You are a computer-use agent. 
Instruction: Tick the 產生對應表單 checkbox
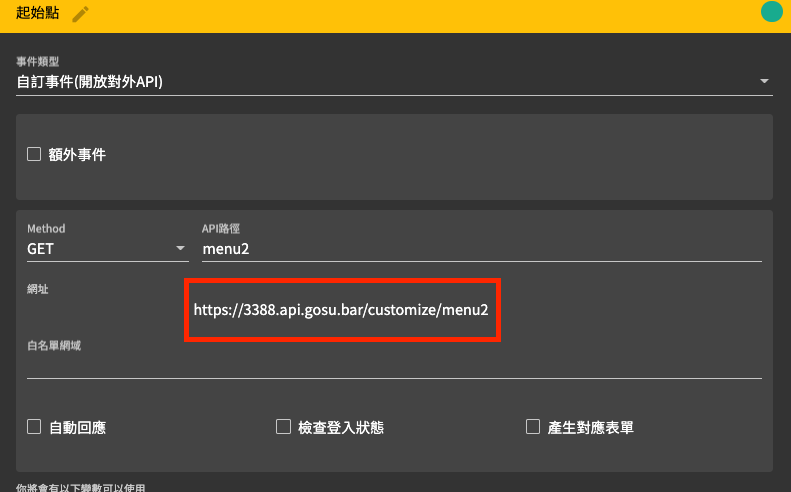(x=533, y=427)
